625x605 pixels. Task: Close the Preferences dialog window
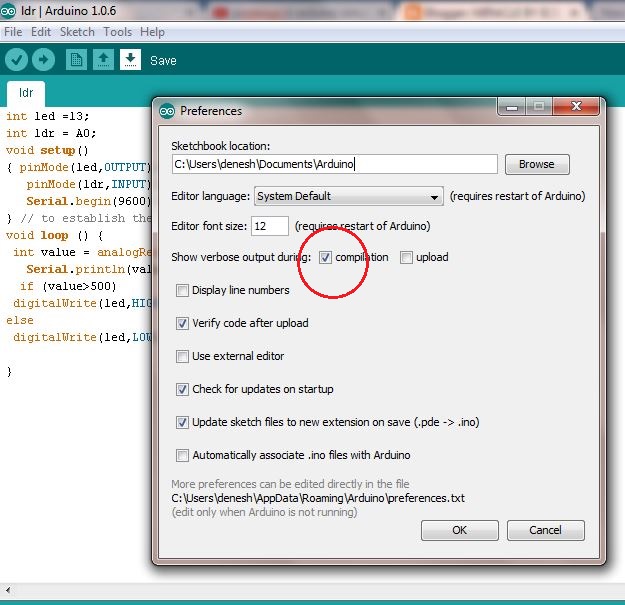point(576,106)
